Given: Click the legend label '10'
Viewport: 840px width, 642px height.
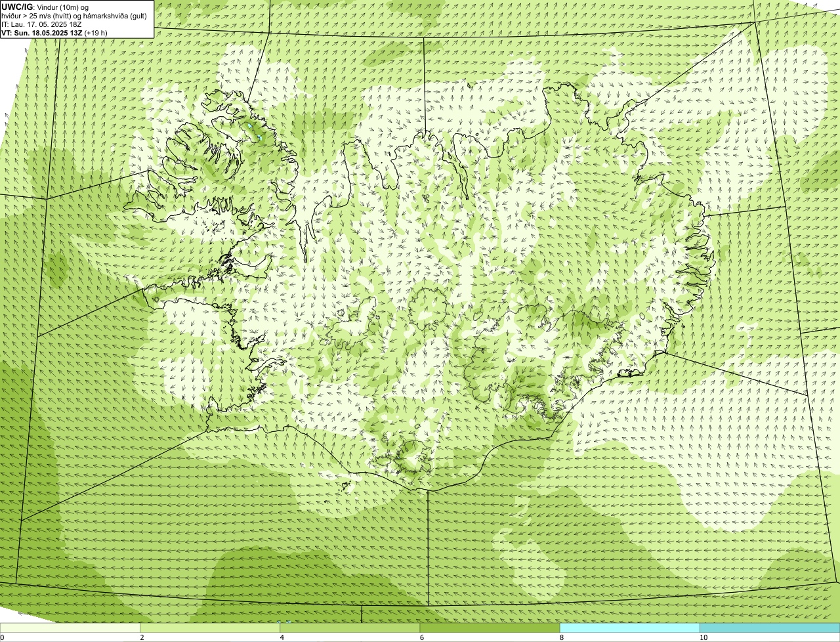Looking at the screenshot, I should (x=703, y=637).
